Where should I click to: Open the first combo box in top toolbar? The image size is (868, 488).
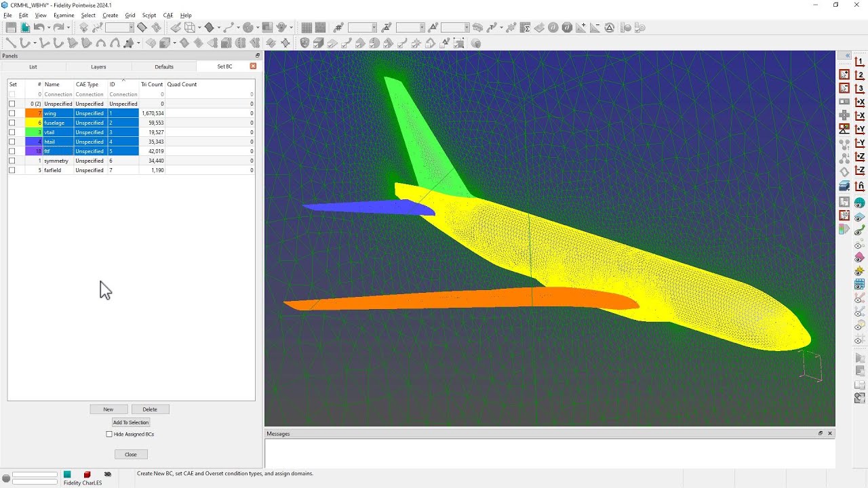[x=119, y=28]
